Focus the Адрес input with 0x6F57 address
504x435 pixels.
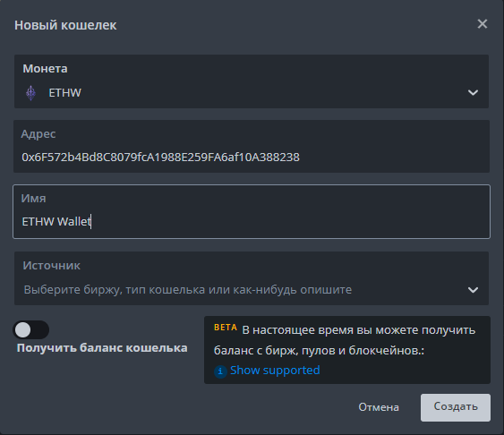[252, 146]
